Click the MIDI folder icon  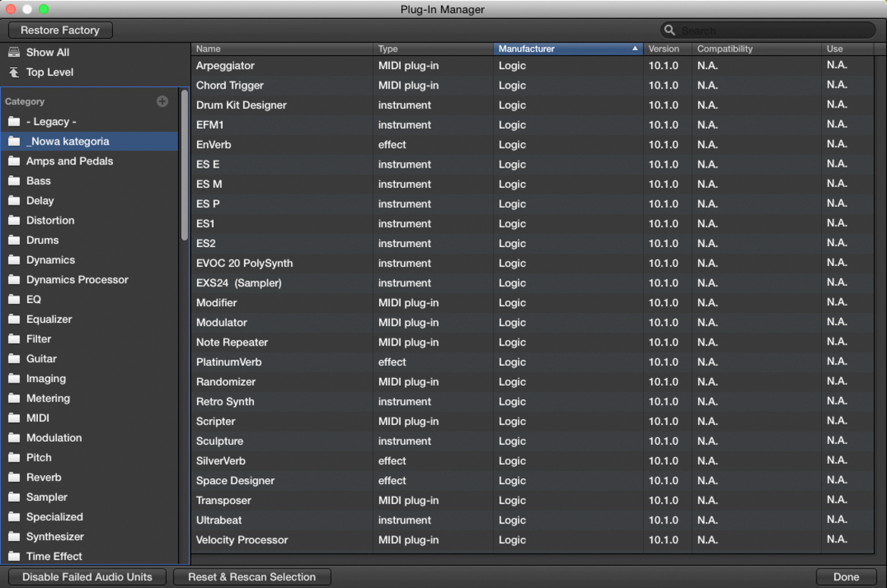tap(14, 418)
